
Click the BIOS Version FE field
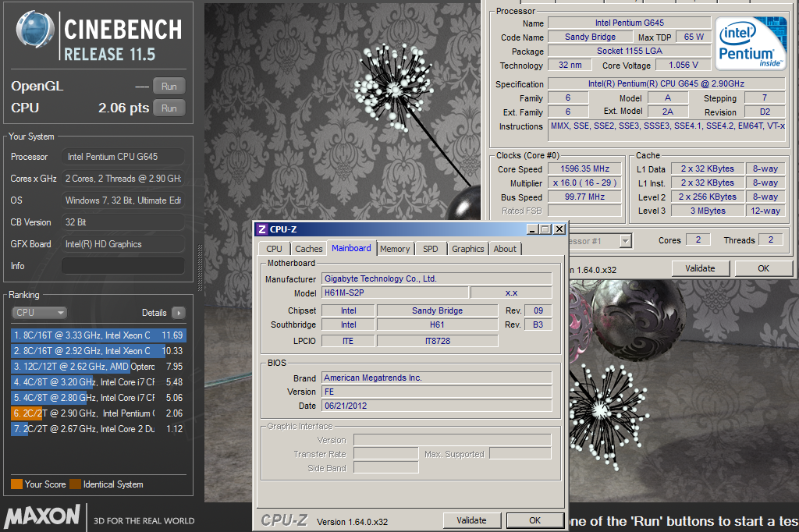pyautogui.click(x=437, y=392)
